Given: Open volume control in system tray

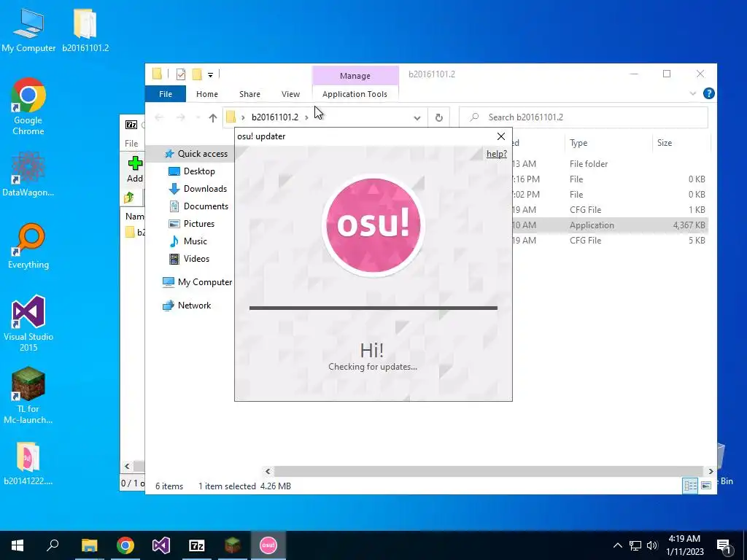Looking at the screenshot, I should (x=653, y=545).
